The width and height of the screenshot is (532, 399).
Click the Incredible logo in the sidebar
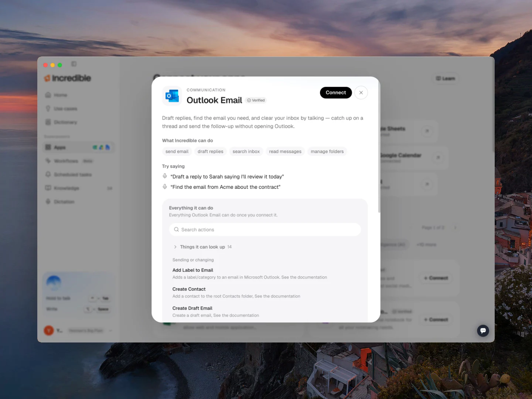tap(68, 78)
